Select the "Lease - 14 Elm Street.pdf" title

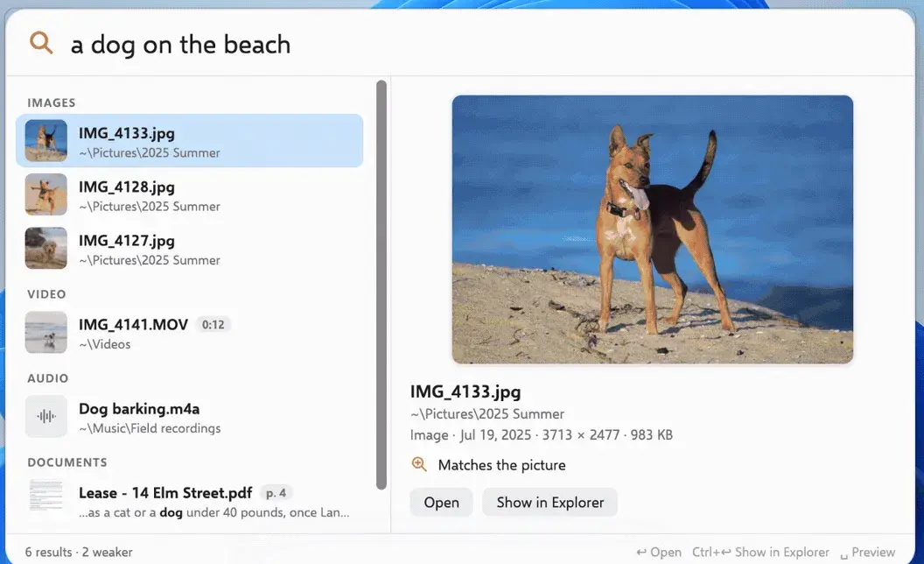pyautogui.click(x=165, y=492)
